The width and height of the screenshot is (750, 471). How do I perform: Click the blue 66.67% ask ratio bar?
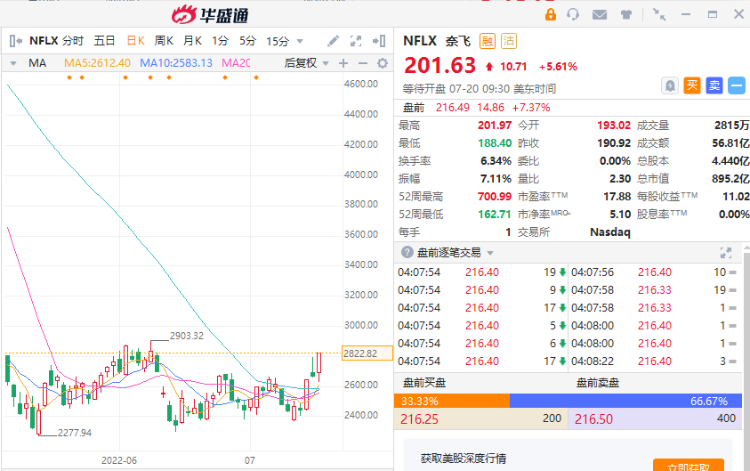point(626,401)
